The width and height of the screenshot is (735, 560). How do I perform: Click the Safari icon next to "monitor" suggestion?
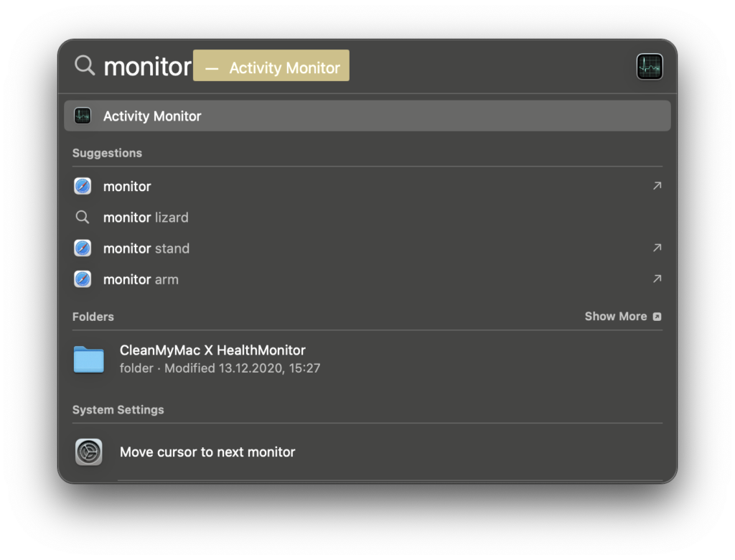pos(83,186)
